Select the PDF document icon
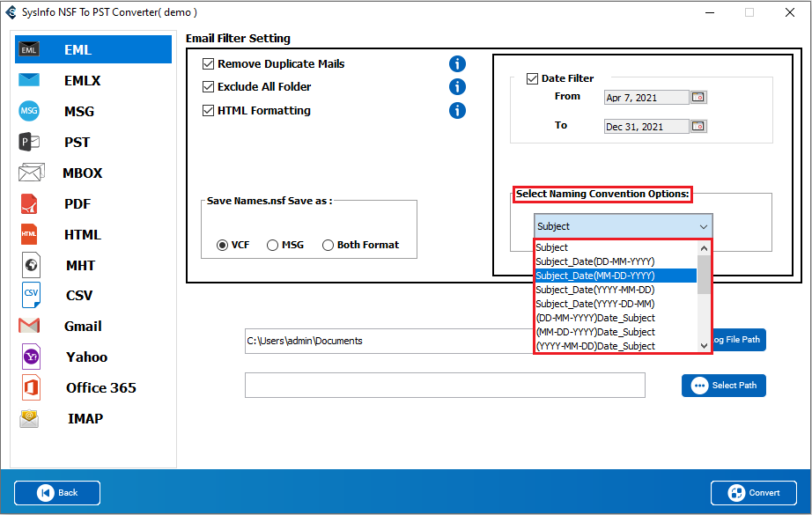Viewport: 812px width, 515px height. pyautogui.click(x=29, y=203)
